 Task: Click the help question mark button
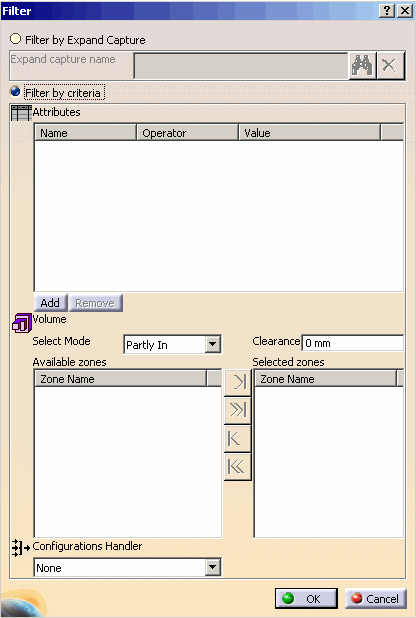(388, 11)
